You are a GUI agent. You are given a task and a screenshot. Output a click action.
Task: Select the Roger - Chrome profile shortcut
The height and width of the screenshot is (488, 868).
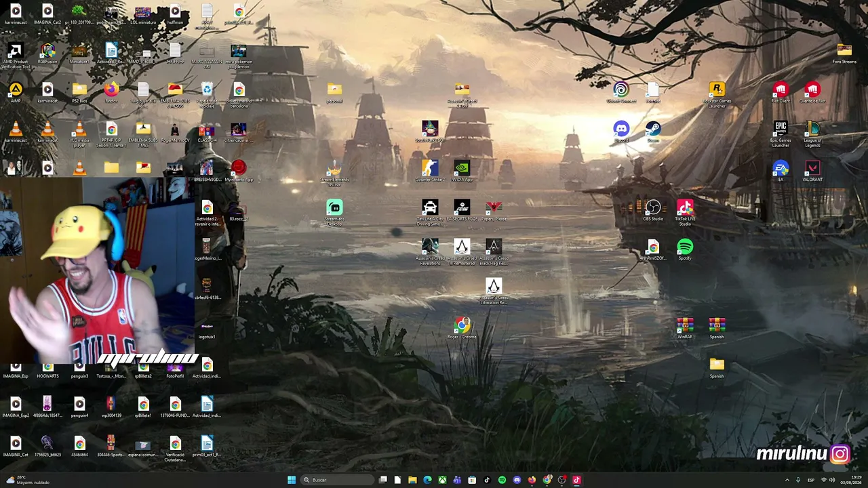(462, 329)
